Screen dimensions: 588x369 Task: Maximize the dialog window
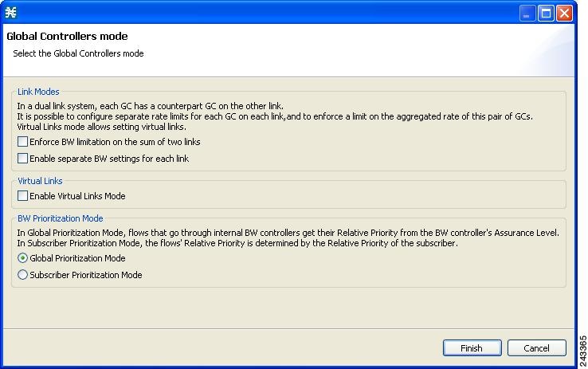[547, 13]
